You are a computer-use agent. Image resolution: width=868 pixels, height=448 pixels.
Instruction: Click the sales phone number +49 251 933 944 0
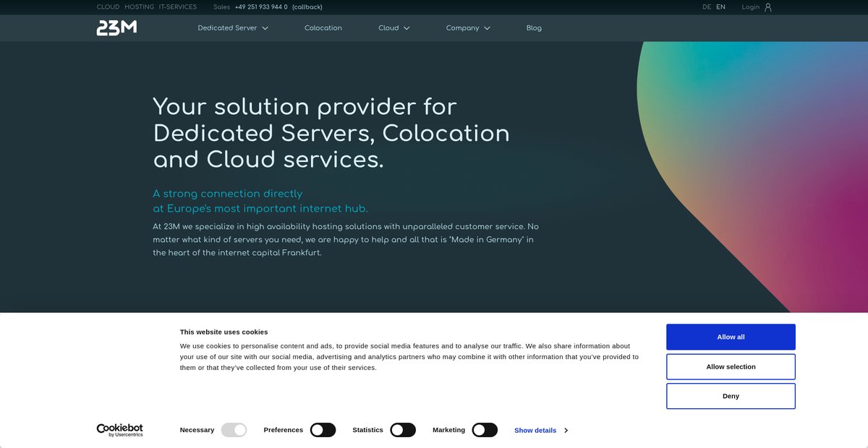pyautogui.click(x=261, y=7)
